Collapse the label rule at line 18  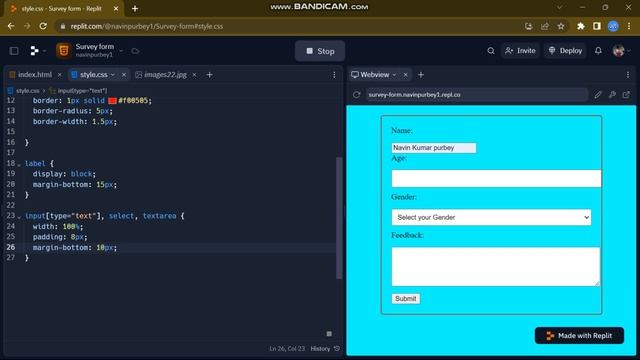19,164
